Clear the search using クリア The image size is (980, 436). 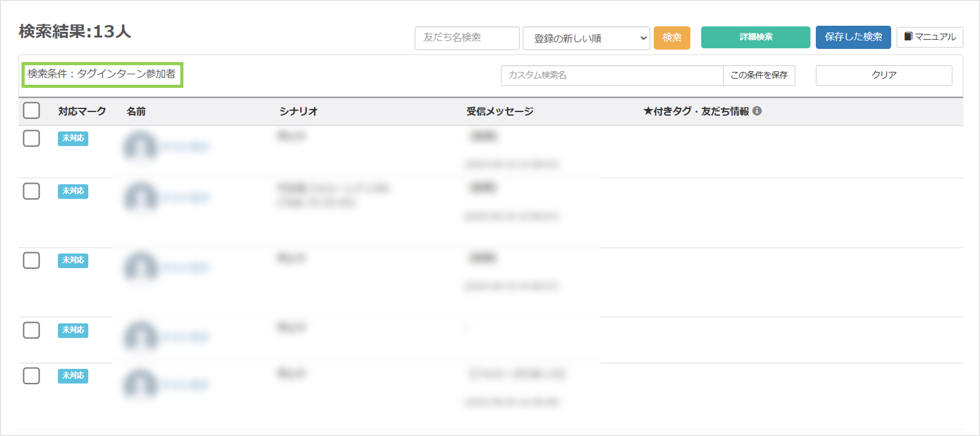[x=883, y=75]
